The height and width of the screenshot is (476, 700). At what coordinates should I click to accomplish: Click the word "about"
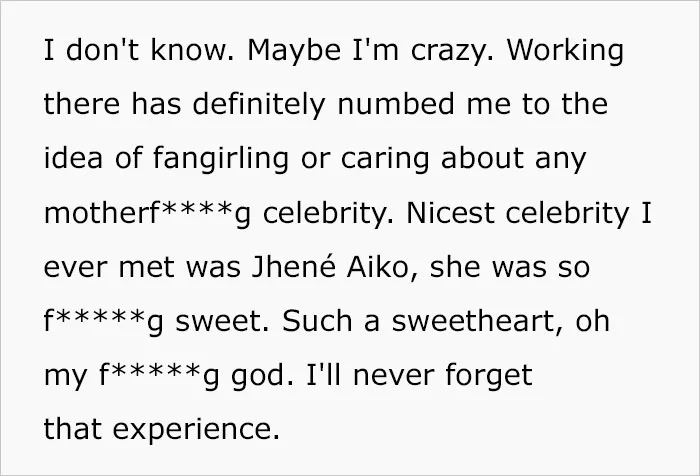click(482, 159)
